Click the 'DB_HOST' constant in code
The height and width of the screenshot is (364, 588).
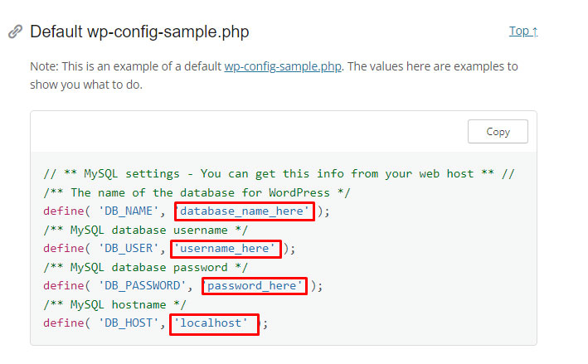pyautogui.click(x=128, y=323)
